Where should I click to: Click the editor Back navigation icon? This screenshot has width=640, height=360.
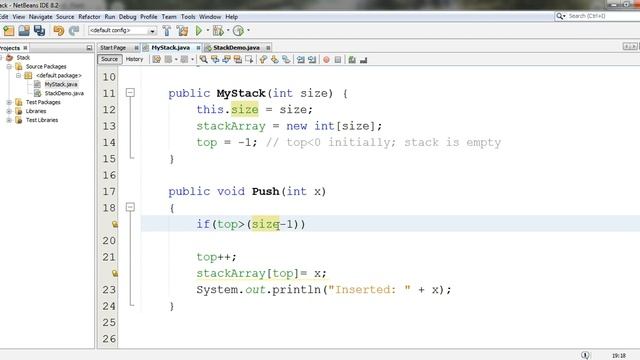tap(168, 60)
